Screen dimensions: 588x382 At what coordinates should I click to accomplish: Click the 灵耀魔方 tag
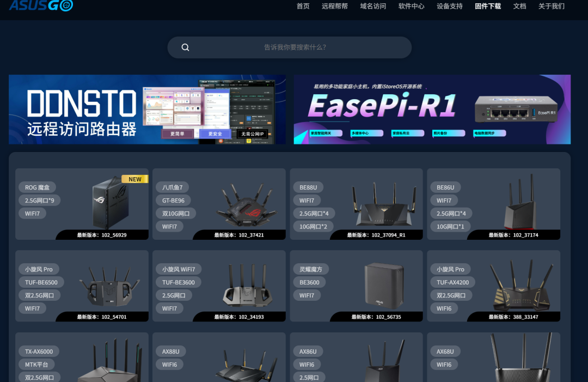[311, 269]
